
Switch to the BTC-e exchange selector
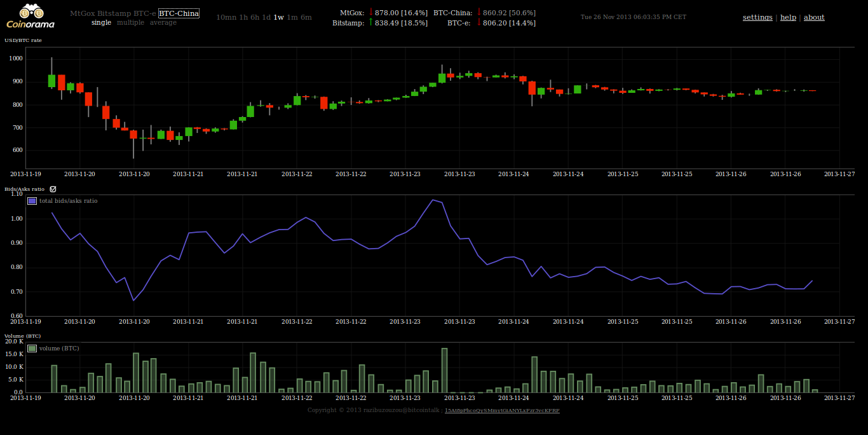pyautogui.click(x=144, y=13)
